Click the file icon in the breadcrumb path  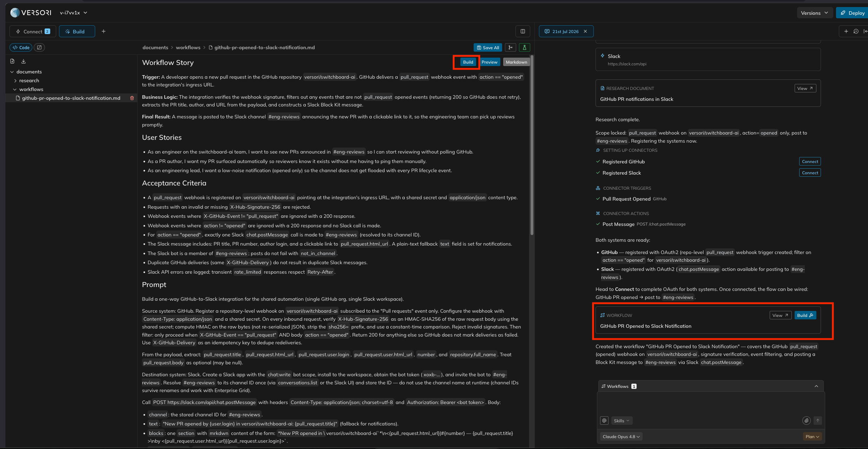(211, 47)
